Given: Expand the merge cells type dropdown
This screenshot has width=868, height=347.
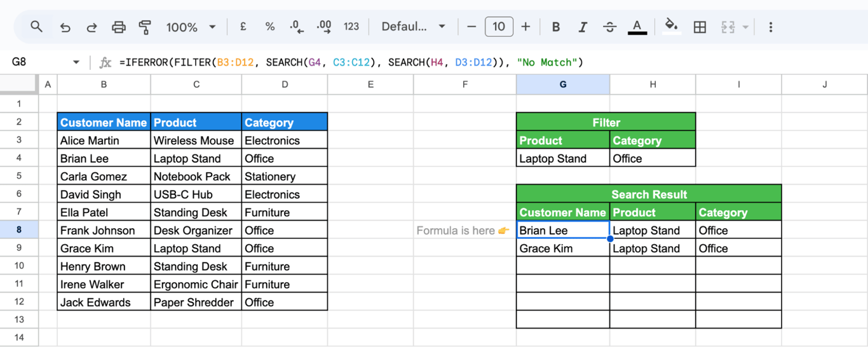Looking at the screenshot, I should point(745,27).
